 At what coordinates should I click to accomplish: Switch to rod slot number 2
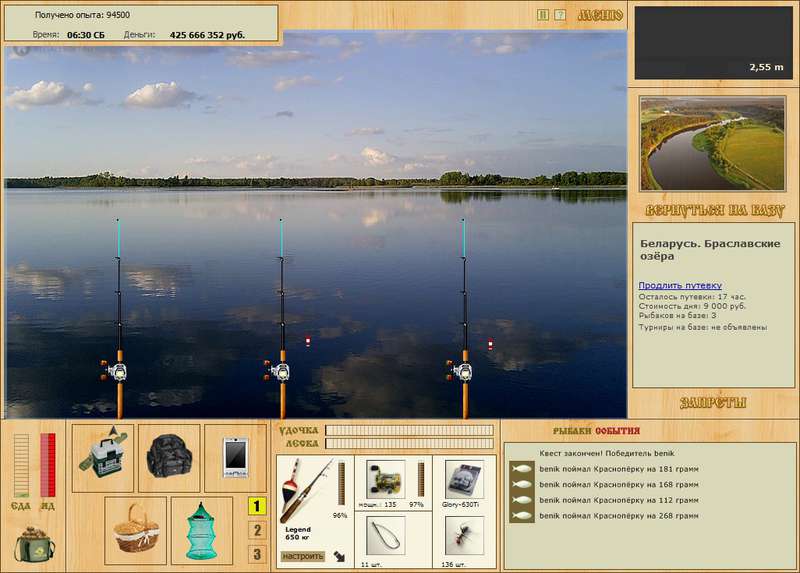click(x=257, y=530)
